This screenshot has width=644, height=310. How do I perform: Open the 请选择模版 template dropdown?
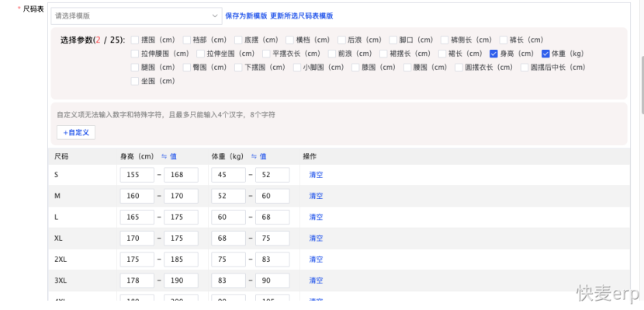137,16
